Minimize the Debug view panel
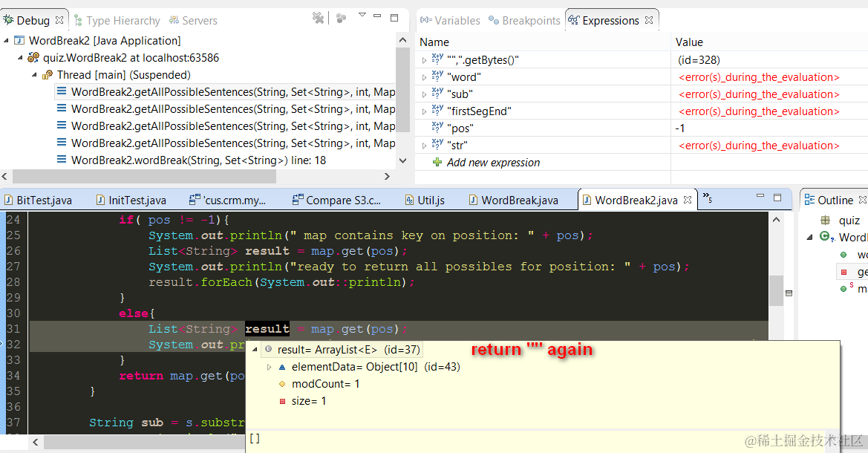This screenshot has width=868, height=453. [377, 16]
